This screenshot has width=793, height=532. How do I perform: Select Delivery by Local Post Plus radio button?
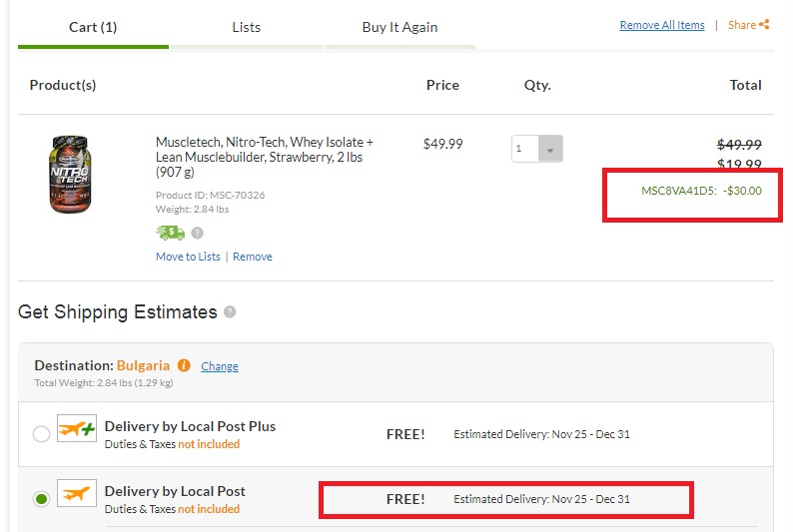click(41, 434)
